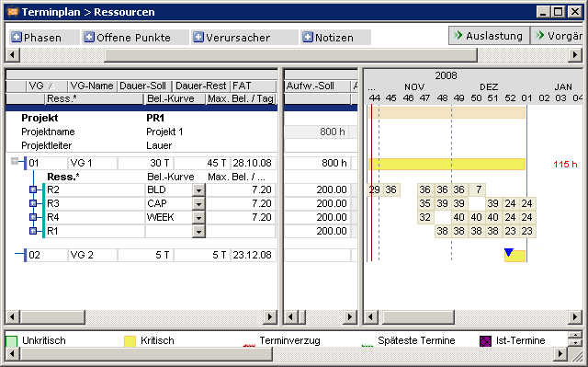Click the Aufw.-Soll column header
Screen dimensions: 588x367
click(317, 86)
